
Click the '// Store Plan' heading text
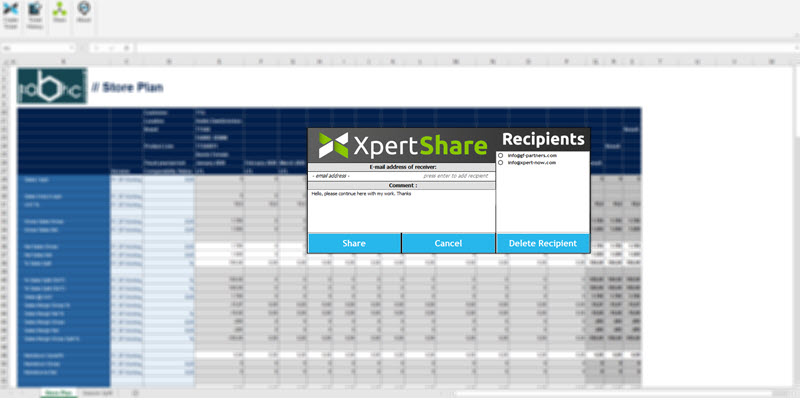pos(128,87)
